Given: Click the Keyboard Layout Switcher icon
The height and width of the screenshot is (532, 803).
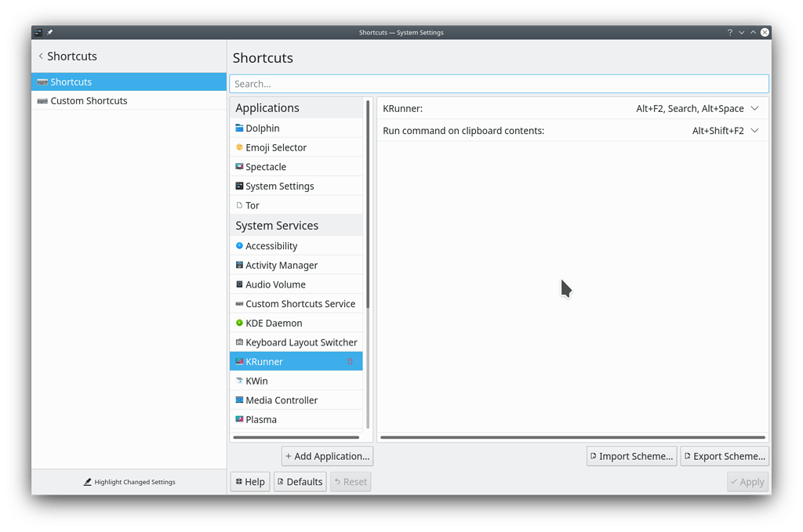Looking at the screenshot, I should coord(238,342).
